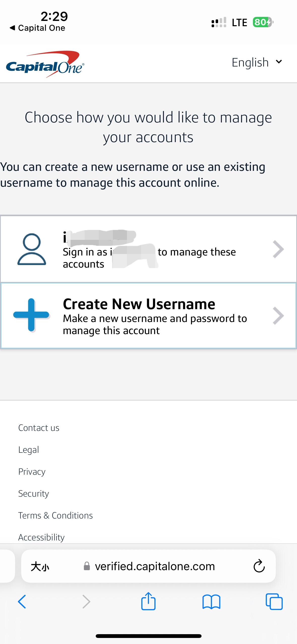Tap the 2:29 clock in status bar
The height and width of the screenshot is (644, 297).
[54, 16]
